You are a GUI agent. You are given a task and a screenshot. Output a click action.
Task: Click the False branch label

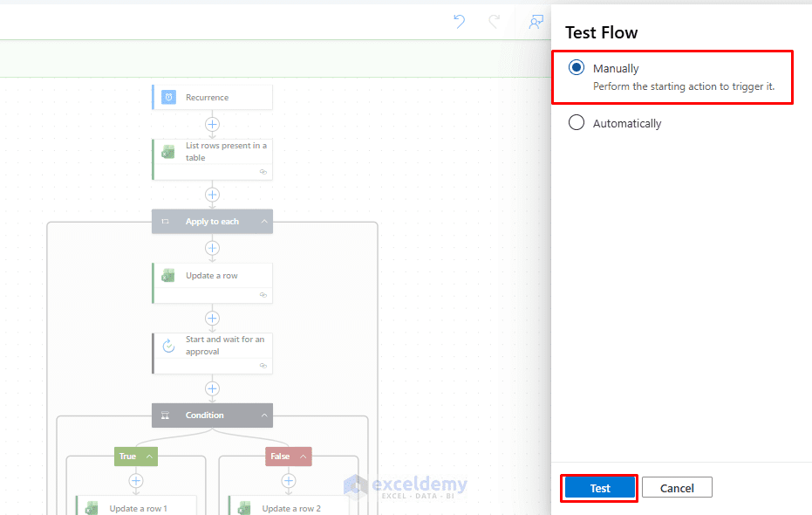tap(280, 456)
